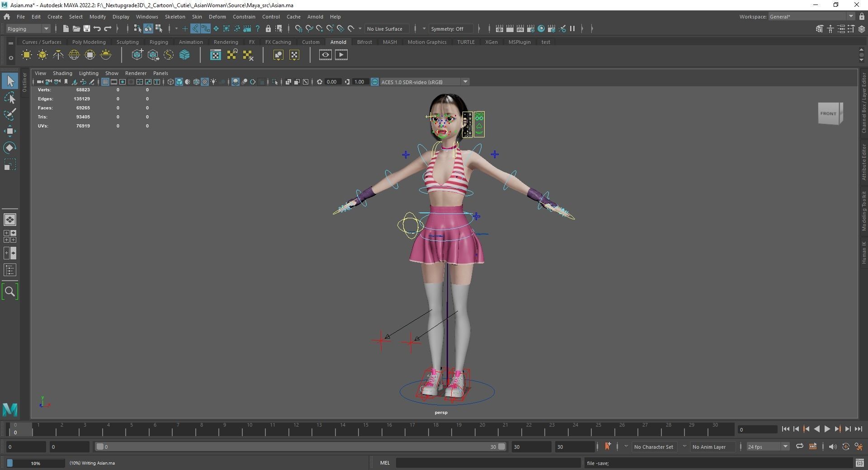
Task: Save the scene using the floppy icon
Action: pos(87,28)
